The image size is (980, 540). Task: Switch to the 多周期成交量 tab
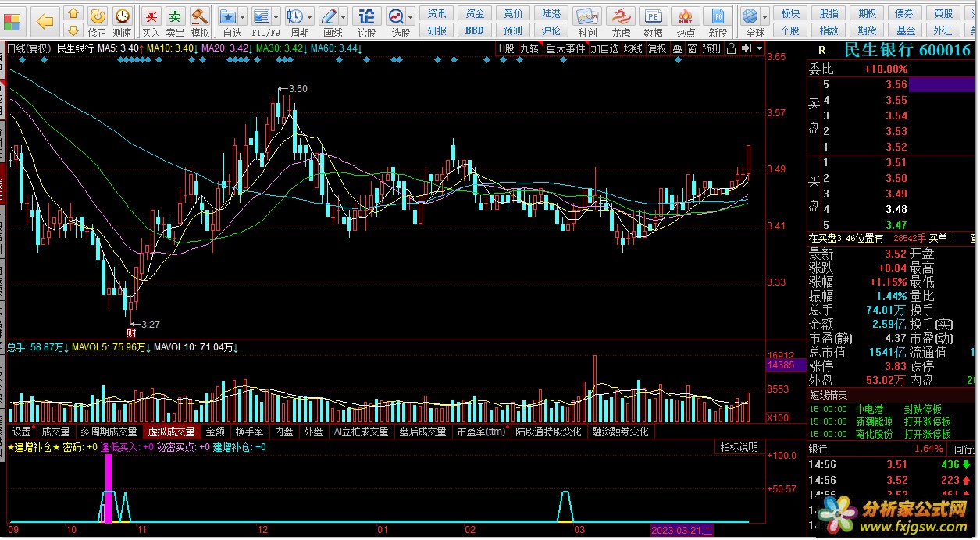coord(109,432)
